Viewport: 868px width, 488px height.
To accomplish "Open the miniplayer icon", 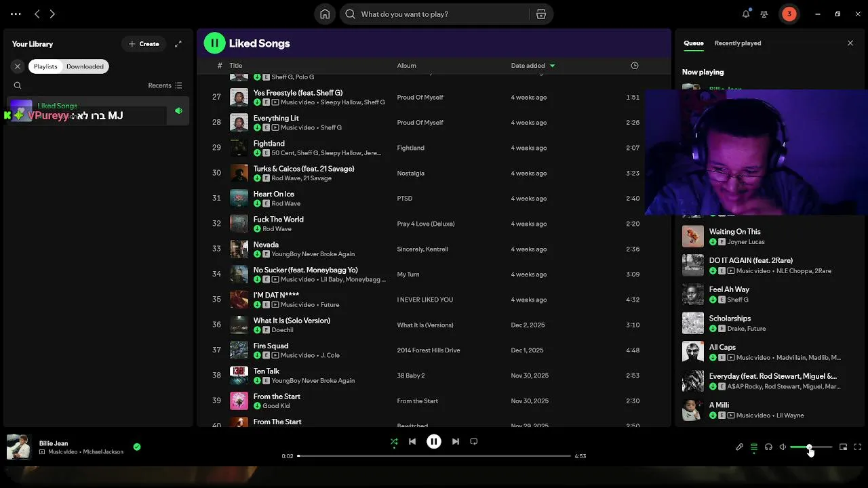I will 844,447.
